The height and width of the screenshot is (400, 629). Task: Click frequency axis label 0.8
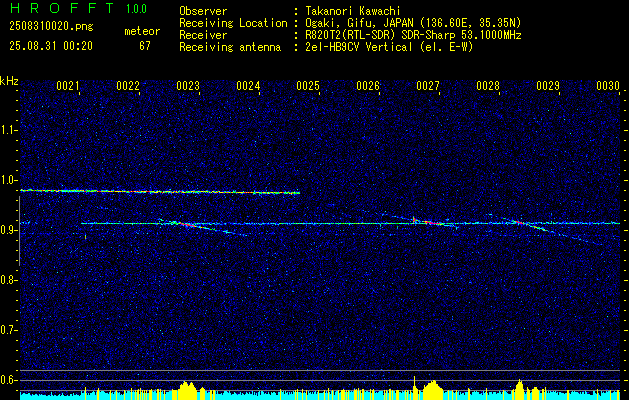pyautogui.click(x=8, y=280)
